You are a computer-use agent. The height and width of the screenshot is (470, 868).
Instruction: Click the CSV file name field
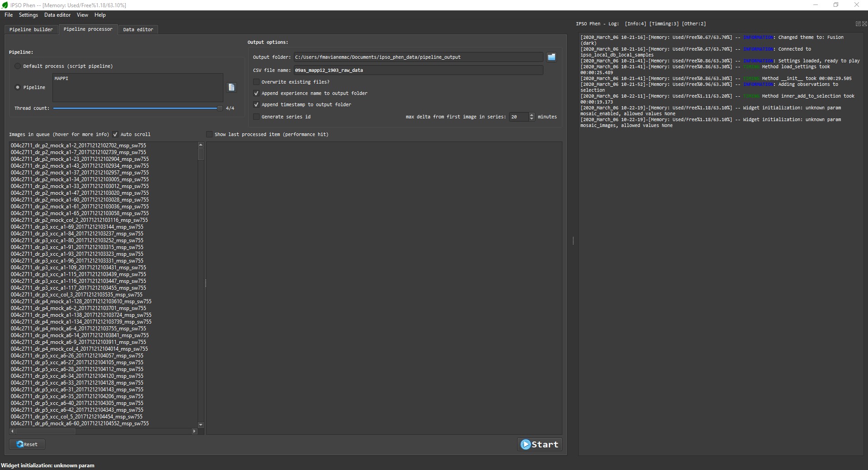(x=418, y=70)
